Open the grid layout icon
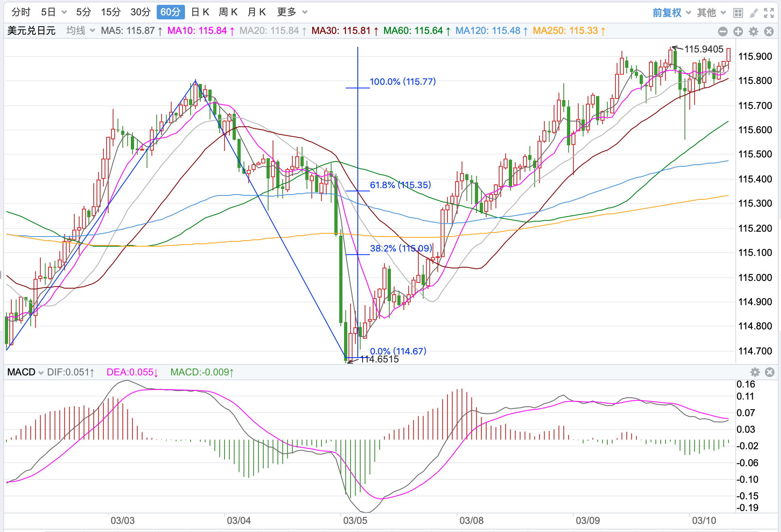Screen dimensions: 781x532 click(738, 13)
